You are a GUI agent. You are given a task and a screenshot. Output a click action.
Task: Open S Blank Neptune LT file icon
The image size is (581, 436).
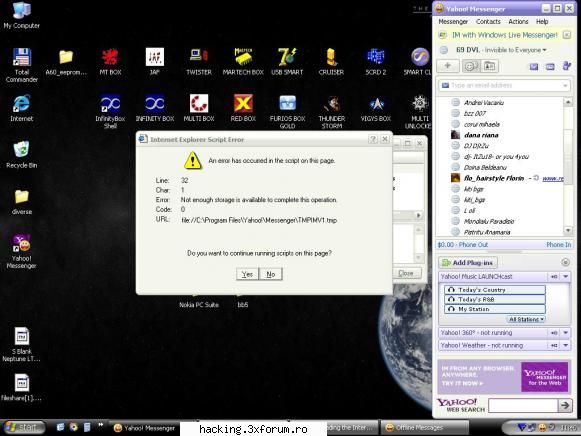[21, 345]
